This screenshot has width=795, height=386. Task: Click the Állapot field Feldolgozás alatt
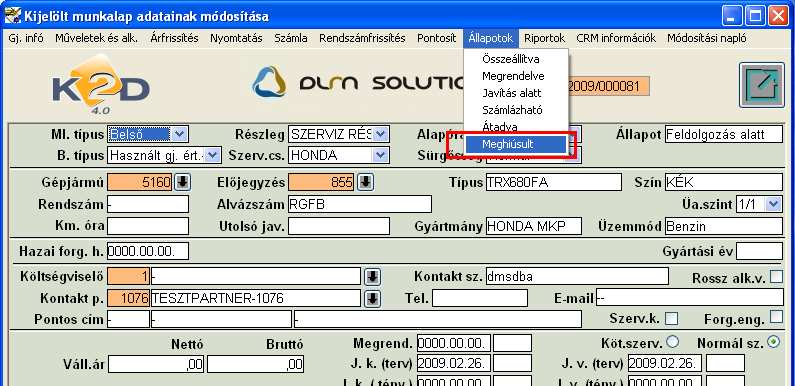[x=724, y=134]
